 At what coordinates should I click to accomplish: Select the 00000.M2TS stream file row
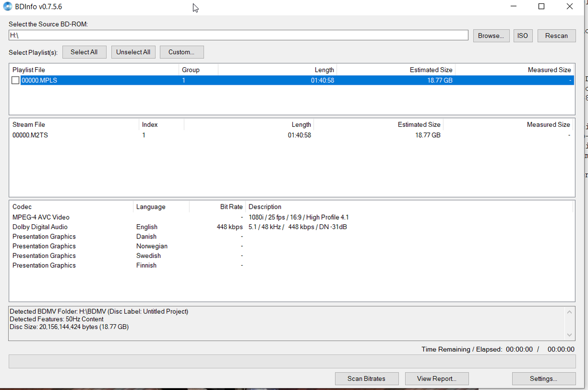(x=291, y=135)
